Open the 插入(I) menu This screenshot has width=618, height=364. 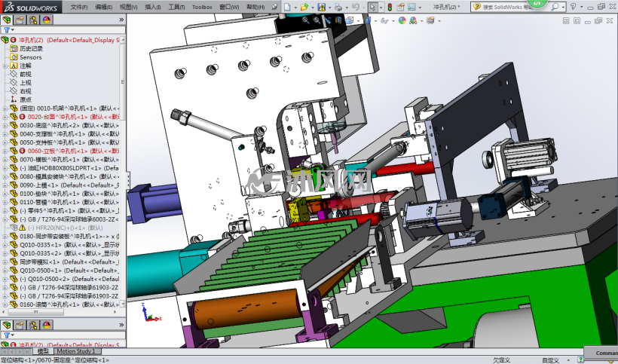coord(152,7)
